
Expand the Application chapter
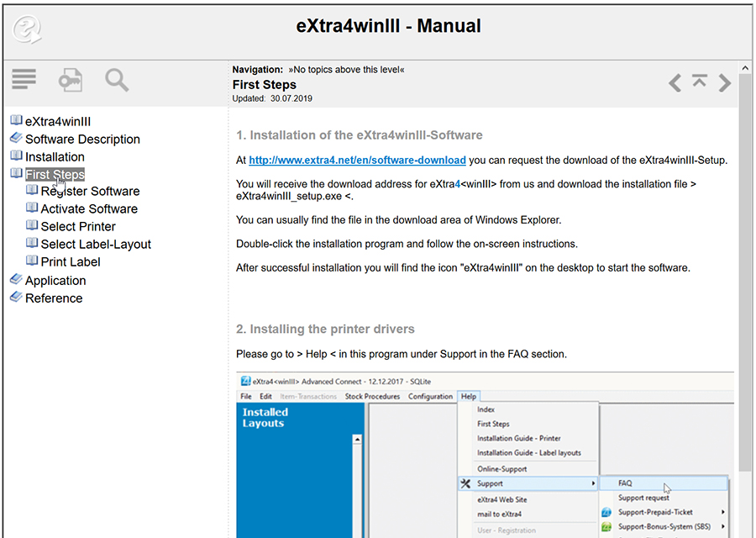[15, 280]
